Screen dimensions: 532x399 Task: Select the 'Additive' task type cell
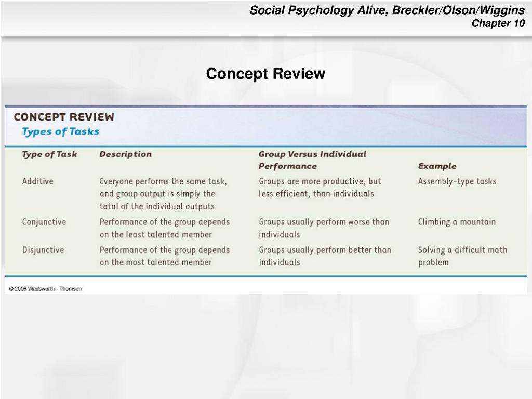37,181
